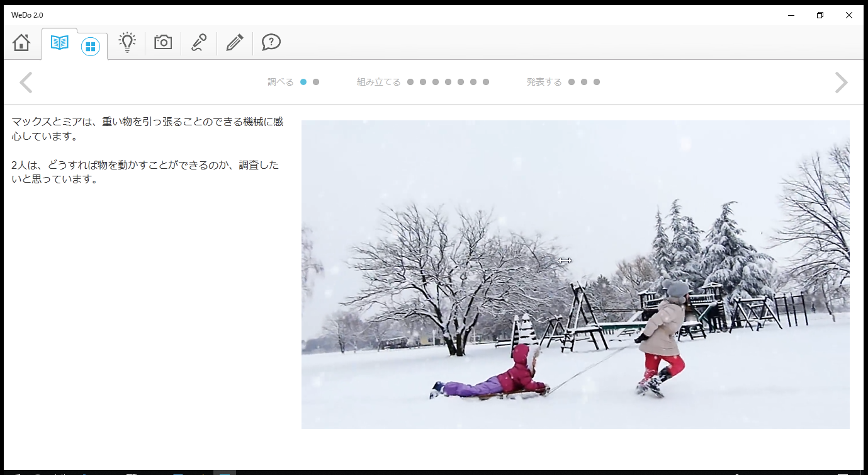Viewport: 868px width, 475px height.
Task: Open the microphone recording tool
Action: coord(199,42)
